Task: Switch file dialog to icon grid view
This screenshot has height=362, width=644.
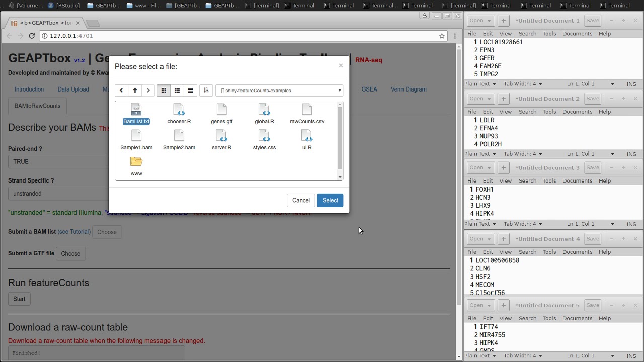Action: [x=164, y=90]
